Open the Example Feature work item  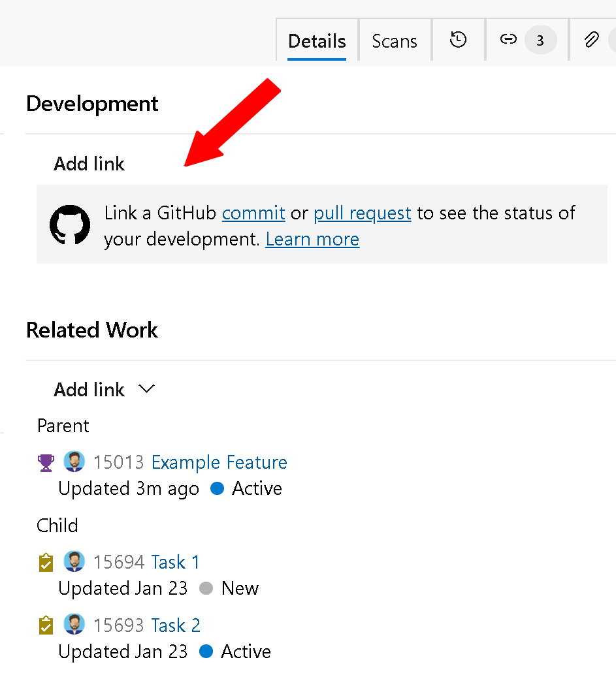[x=219, y=462]
